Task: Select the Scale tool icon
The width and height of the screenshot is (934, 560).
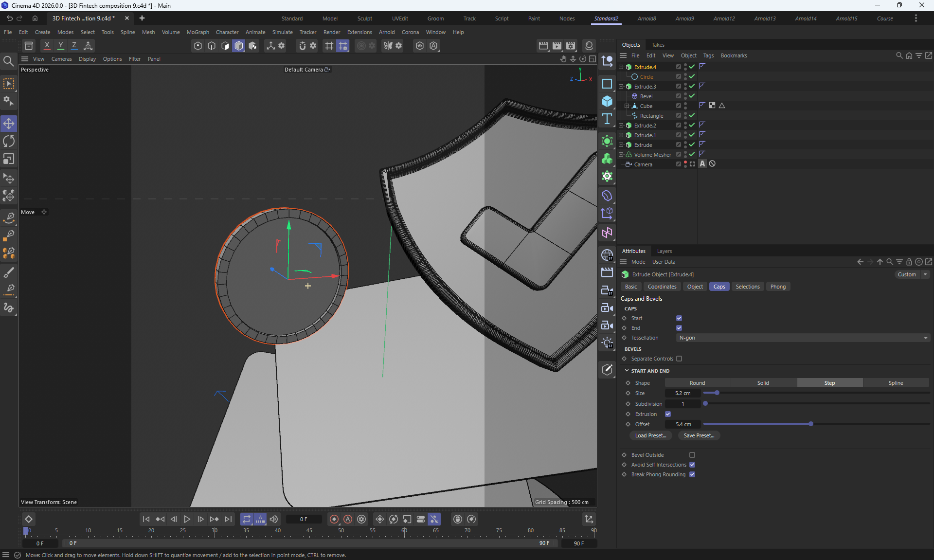Action: [9, 159]
